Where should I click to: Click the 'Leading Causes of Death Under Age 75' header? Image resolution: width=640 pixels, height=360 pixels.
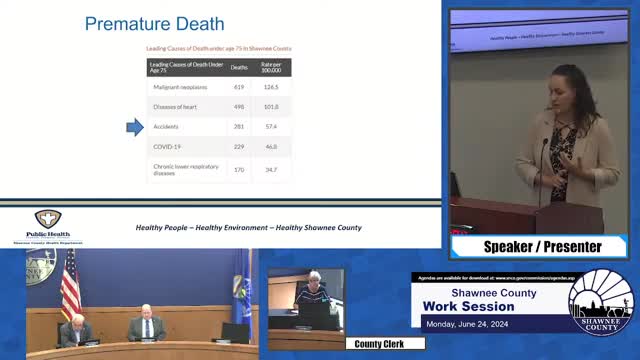click(186, 67)
